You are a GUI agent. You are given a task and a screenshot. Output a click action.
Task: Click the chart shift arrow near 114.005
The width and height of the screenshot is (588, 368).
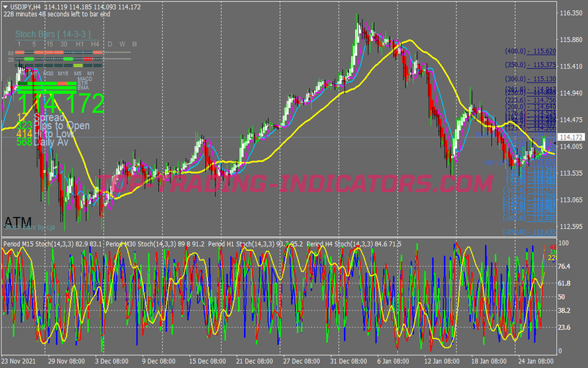pos(555,144)
